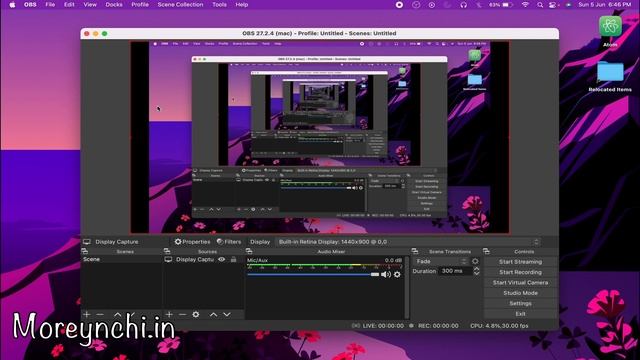Open the Apple menu

pos(12,5)
